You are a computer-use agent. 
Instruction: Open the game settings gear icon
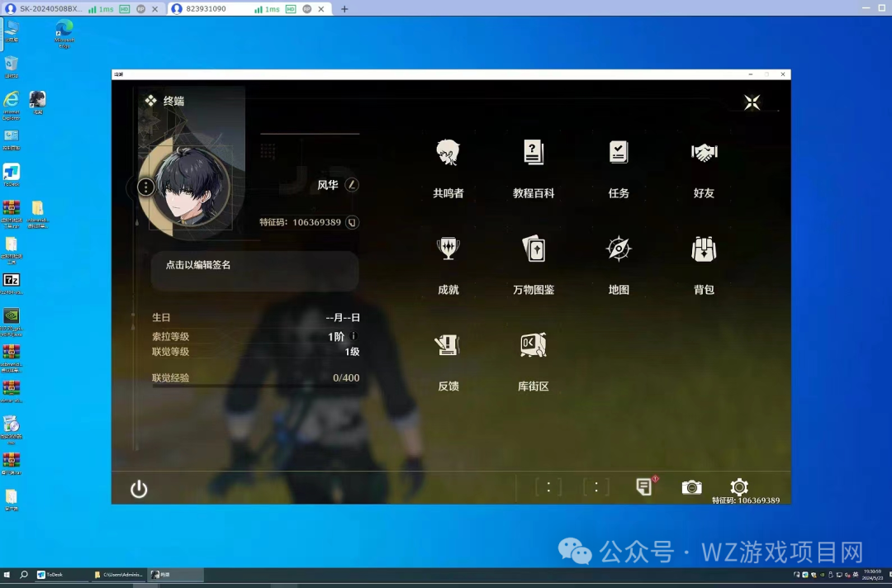coord(738,487)
